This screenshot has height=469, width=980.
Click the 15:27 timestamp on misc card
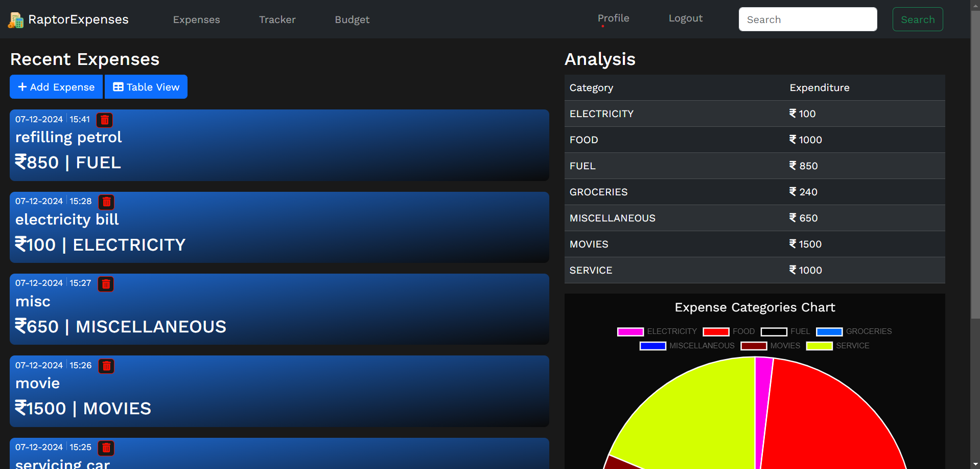tap(80, 283)
